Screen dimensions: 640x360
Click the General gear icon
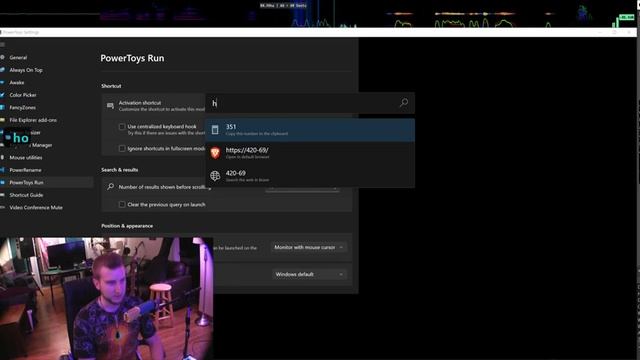(2, 58)
